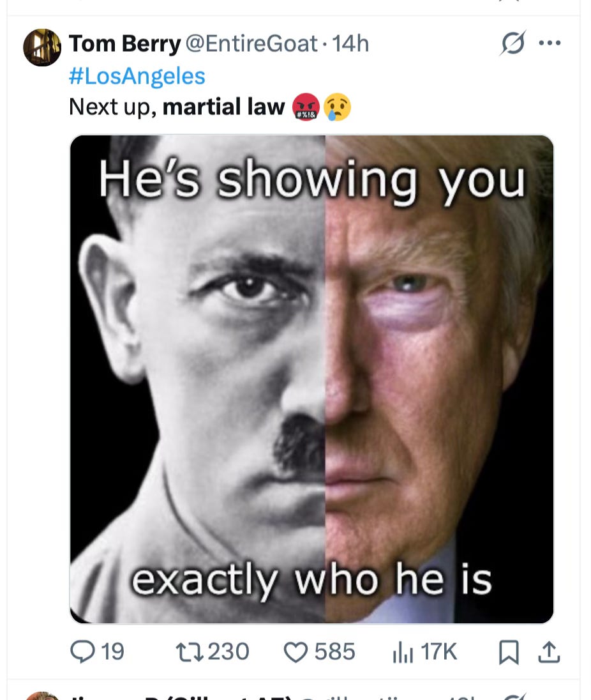Click the reply speech bubble icon

(x=82, y=652)
